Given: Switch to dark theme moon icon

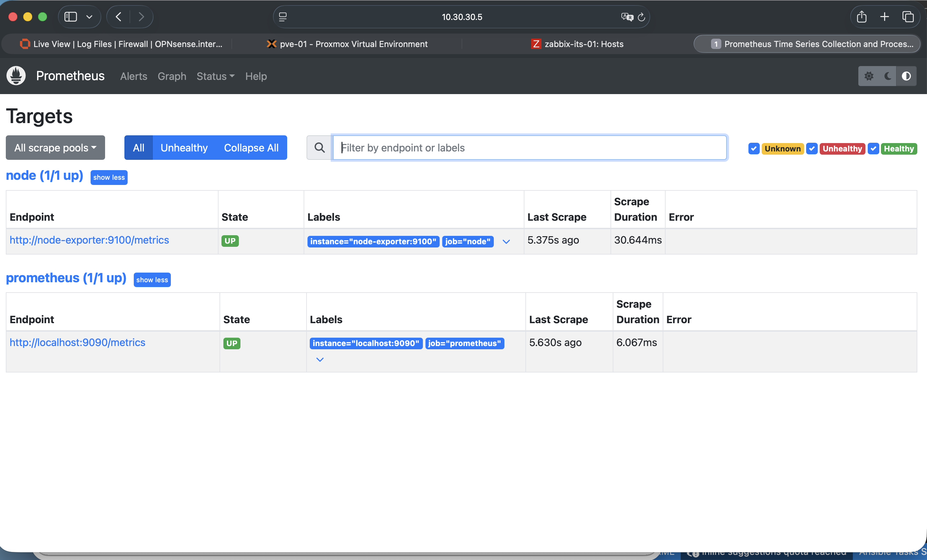Looking at the screenshot, I should coord(888,76).
